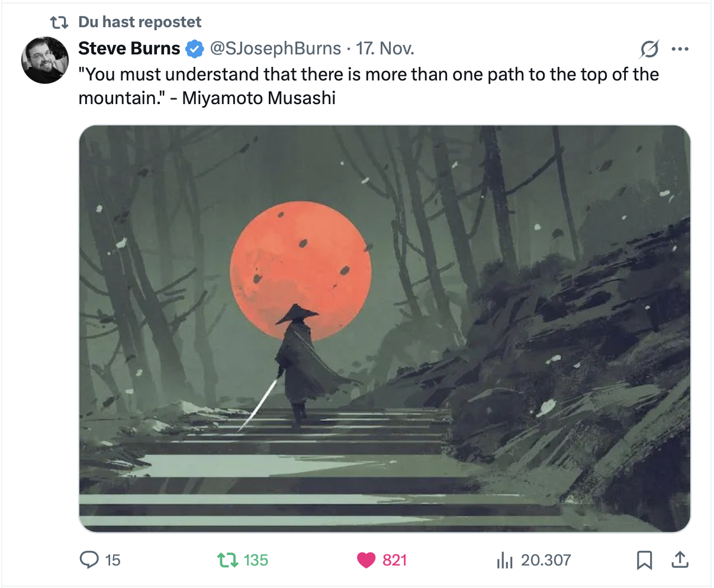Click the reply speech bubble icon
The height and width of the screenshot is (588, 714).
(89, 560)
